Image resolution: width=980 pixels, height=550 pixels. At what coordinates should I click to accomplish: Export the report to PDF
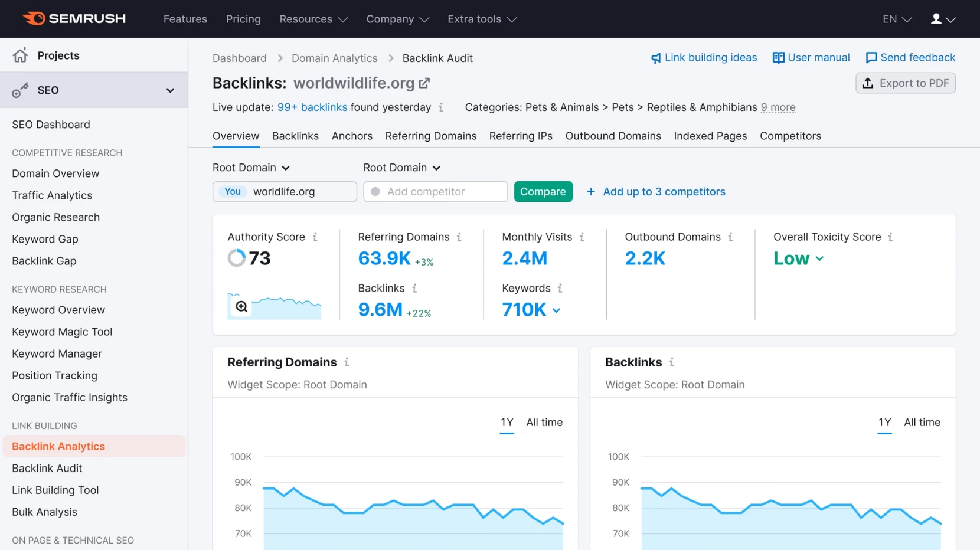point(905,83)
